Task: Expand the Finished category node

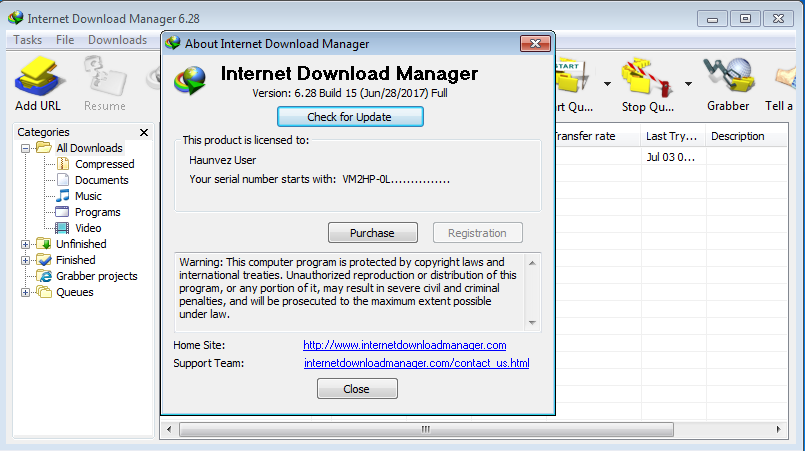Action: [x=25, y=260]
